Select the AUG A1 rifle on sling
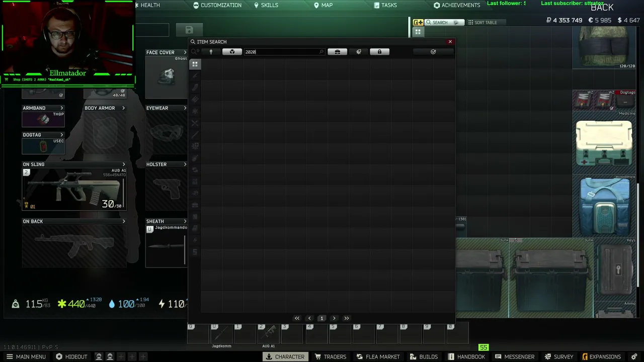Image resolution: width=644 pixels, height=362 pixels. tap(74, 189)
